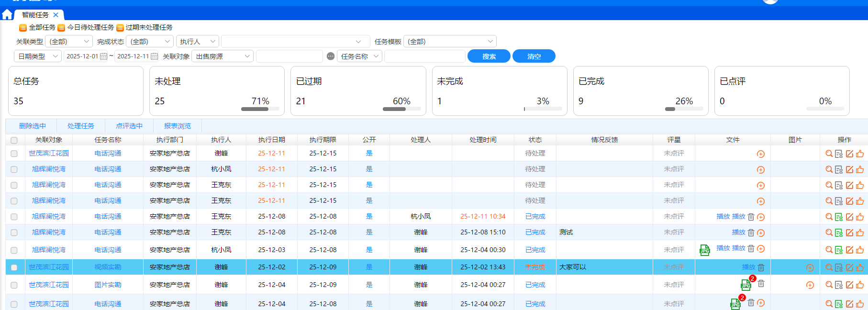
Task: Click the trash icon in the highlighted 视频实勘 row
Action: point(761,267)
